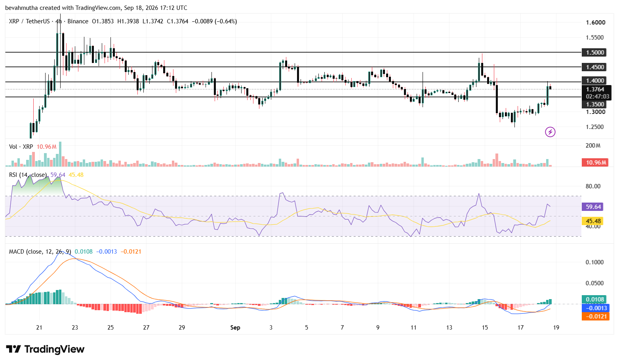Click the H1.3938 high price value

[128, 21]
